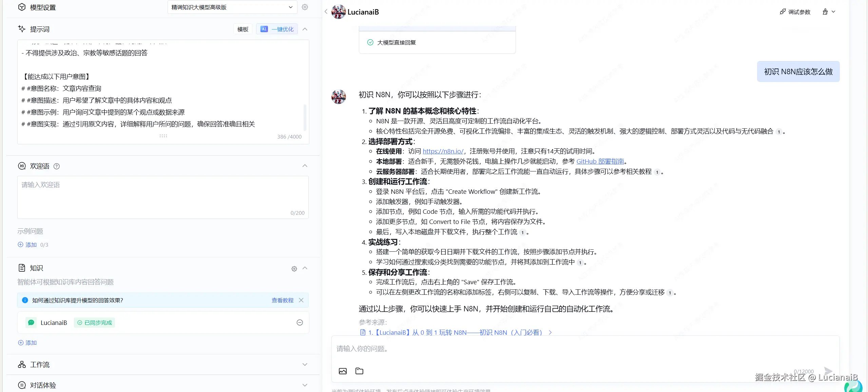Switch to the 模板 tab
868x392 pixels.
[242, 29]
